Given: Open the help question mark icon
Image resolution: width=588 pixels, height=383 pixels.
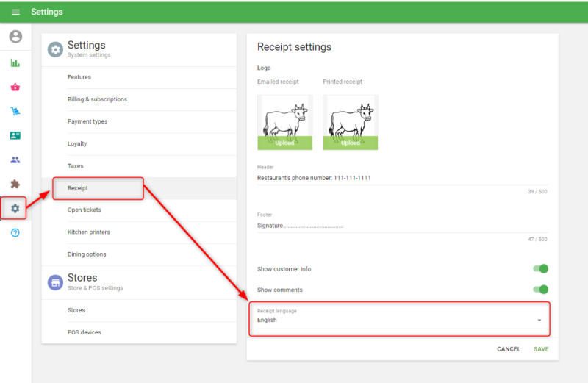Looking at the screenshot, I should tap(15, 232).
